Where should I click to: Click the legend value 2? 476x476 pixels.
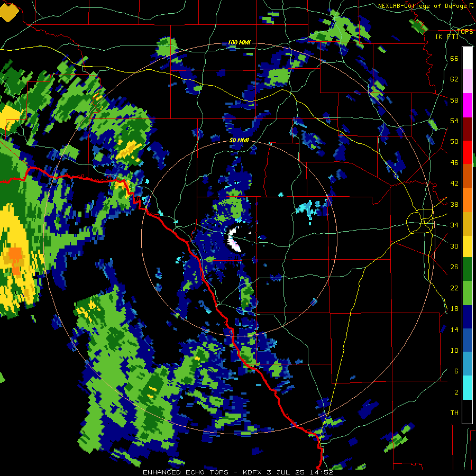point(456,392)
